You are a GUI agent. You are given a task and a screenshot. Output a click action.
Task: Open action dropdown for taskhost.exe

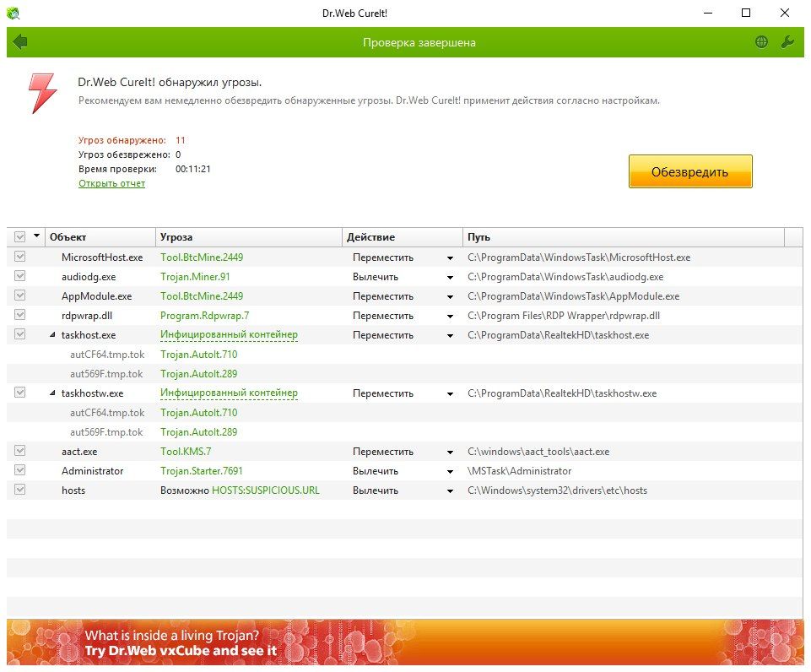[x=450, y=335]
